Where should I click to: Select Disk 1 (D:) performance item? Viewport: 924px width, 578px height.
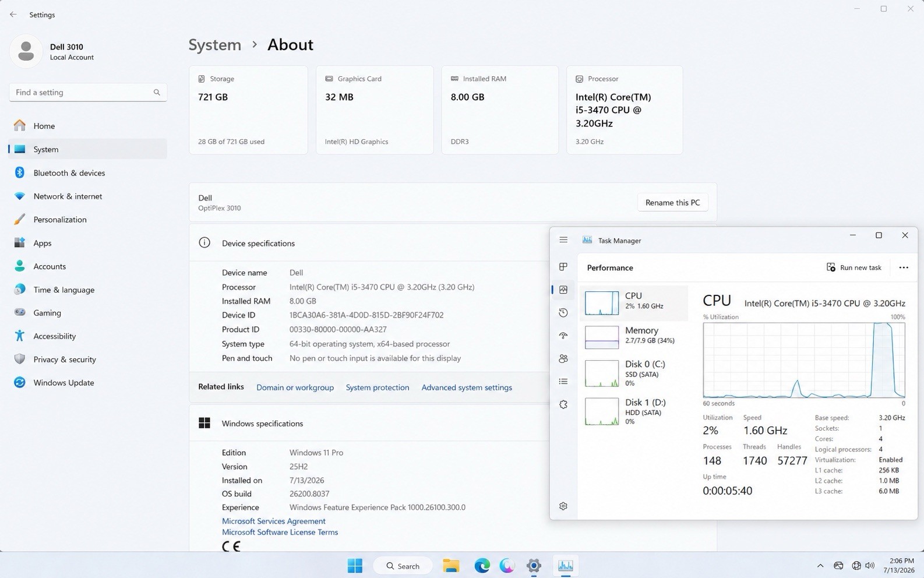pyautogui.click(x=634, y=411)
